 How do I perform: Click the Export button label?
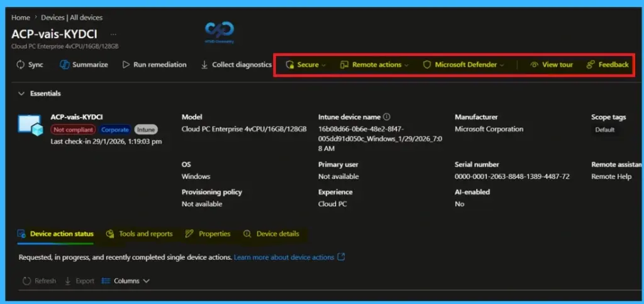85,281
